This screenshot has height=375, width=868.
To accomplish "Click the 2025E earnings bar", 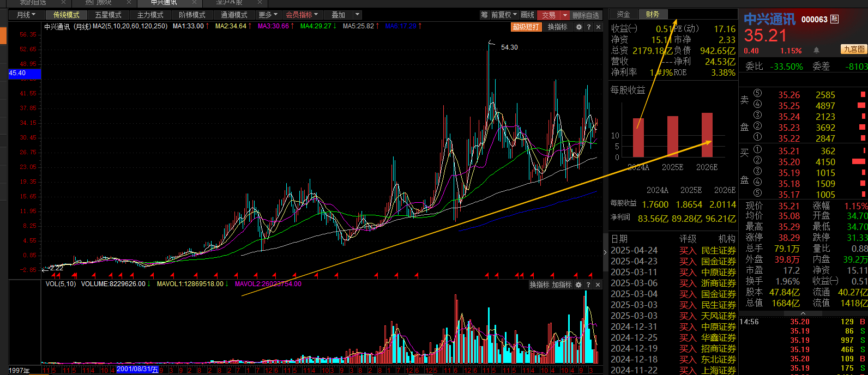I will coord(673,137).
